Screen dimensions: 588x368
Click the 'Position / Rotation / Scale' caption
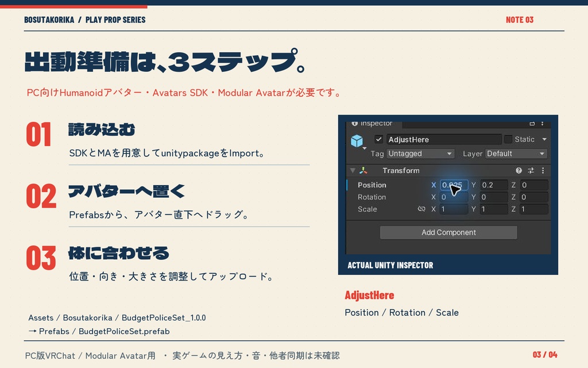(401, 312)
